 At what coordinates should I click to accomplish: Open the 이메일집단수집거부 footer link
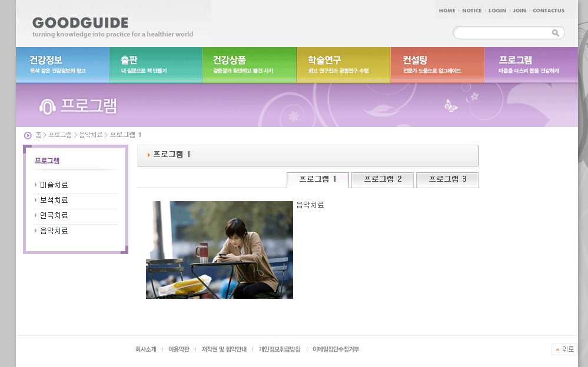coord(335,349)
